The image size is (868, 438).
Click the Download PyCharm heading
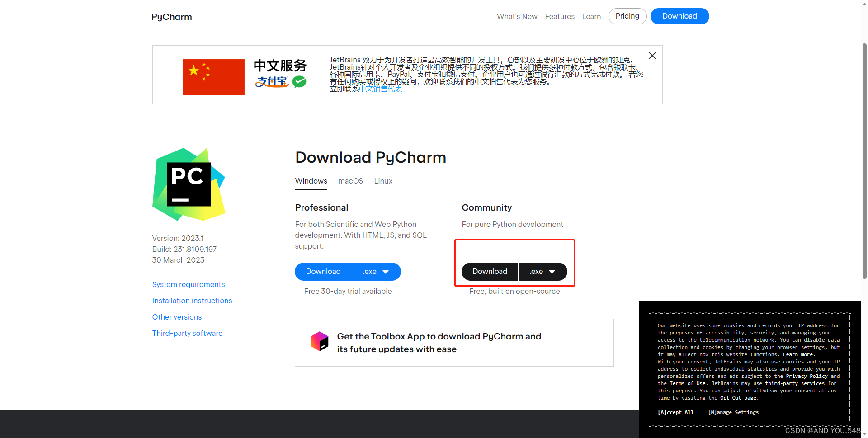pos(371,157)
